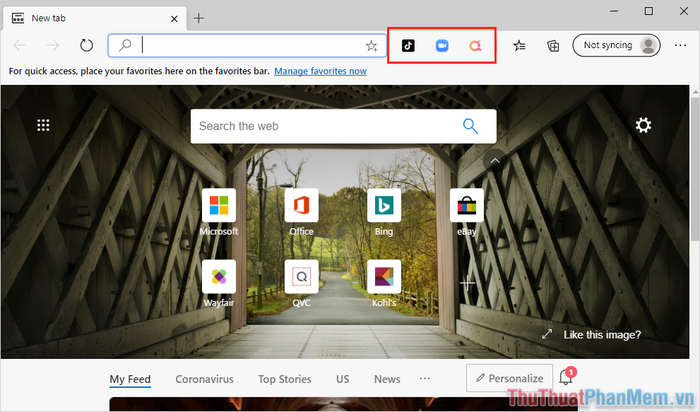Open the Collections icon
The width and height of the screenshot is (700, 412).
[553, 46]
